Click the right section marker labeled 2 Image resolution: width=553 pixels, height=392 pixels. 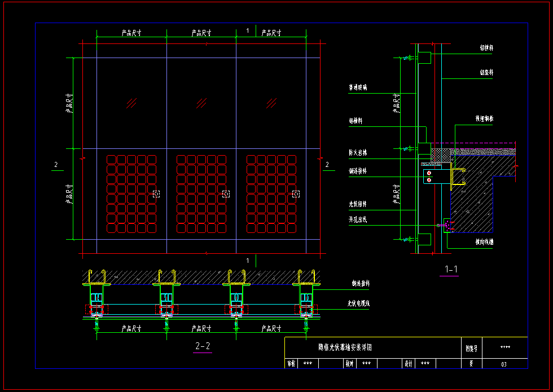point(327,165)
